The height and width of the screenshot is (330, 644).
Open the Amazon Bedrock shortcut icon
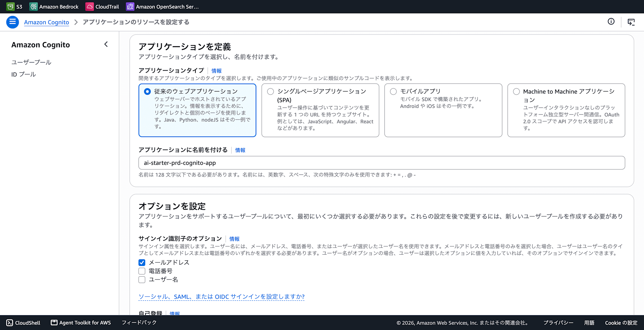point(33,6)
